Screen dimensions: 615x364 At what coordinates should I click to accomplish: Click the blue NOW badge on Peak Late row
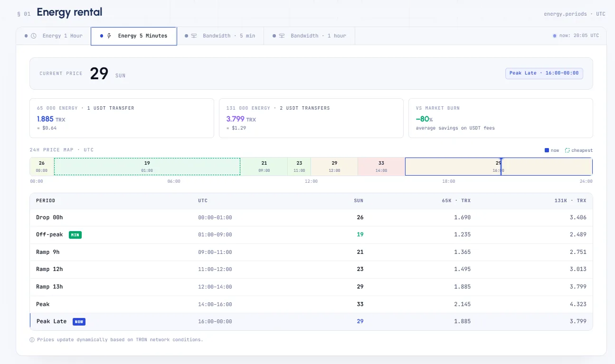tap(79, 322)
